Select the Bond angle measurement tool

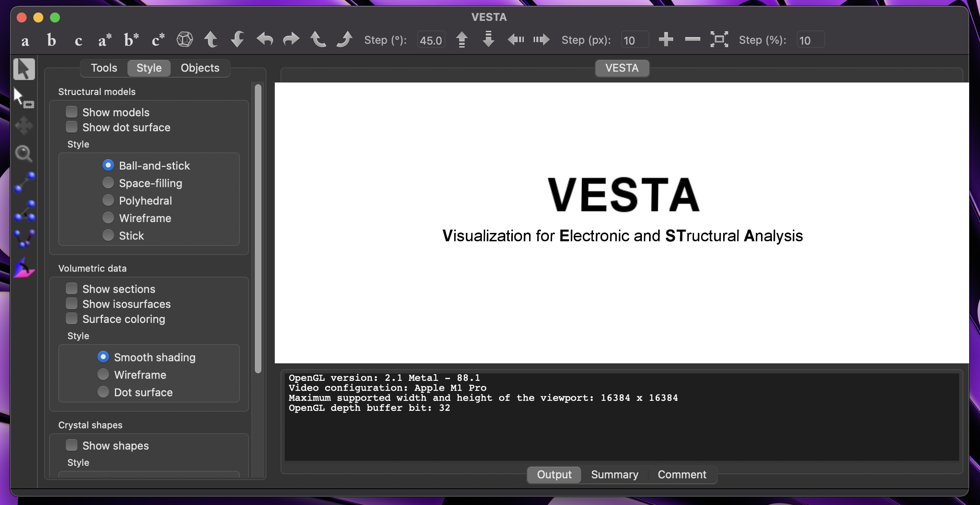24,210
